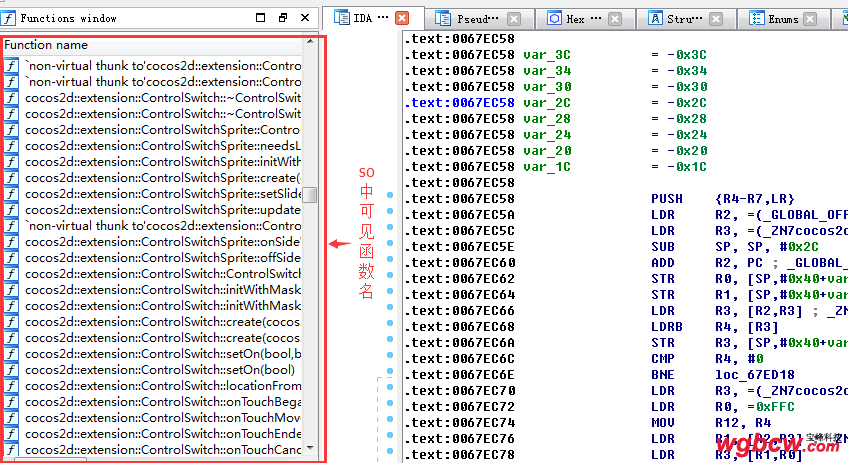Click the Hex view tab icon

click(554, 18)
